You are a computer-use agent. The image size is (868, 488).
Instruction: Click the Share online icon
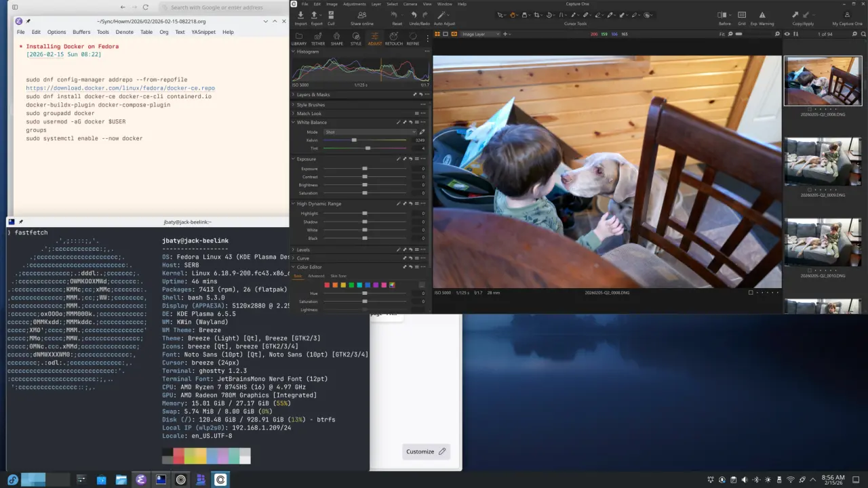click(361, 14)
